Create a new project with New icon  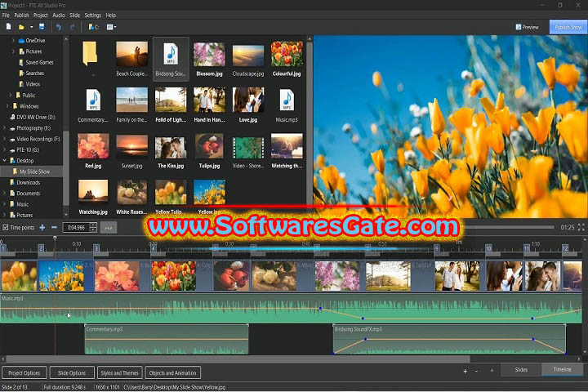(9, 27)
